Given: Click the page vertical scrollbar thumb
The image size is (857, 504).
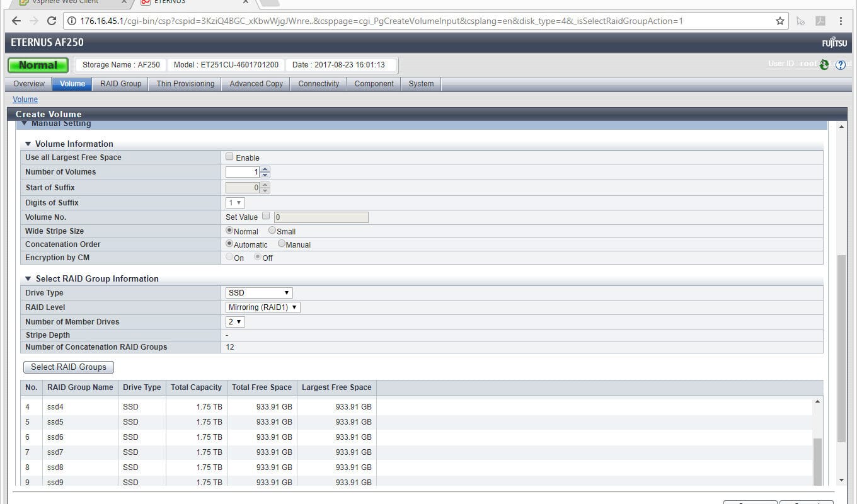Looking at the screenshot, I should [841, 348].
